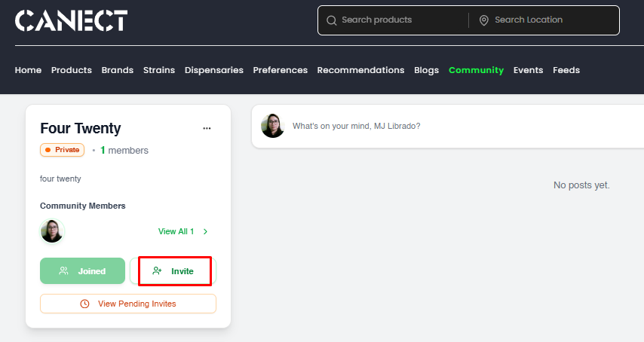Click the profile avatar in post composer
This screenshot has width=644, height=342.
pyautogui.click(x=273, y=126)
